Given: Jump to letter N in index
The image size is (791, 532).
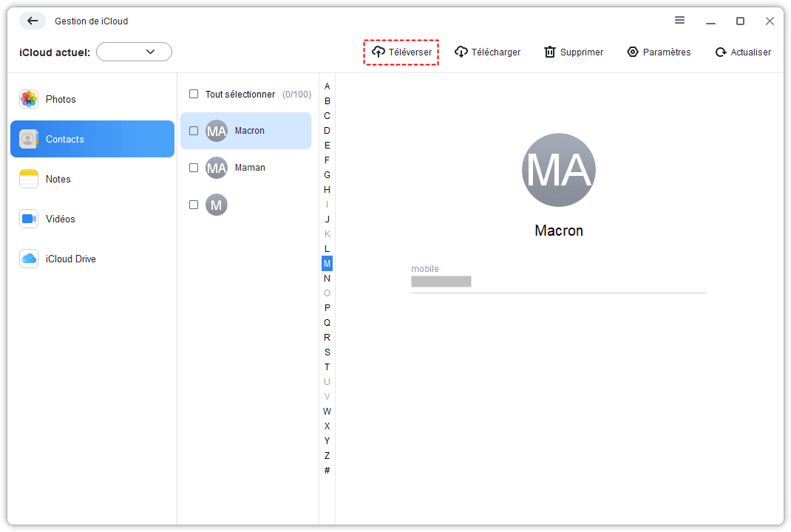Looking at the screenshot, I should pos(327,279).
